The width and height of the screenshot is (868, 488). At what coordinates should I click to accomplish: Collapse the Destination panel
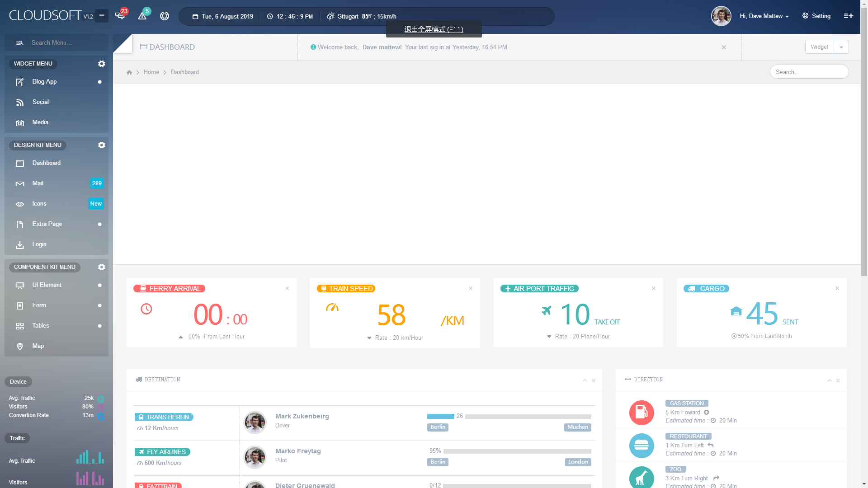pyautogui.click(x=585, y=380)
